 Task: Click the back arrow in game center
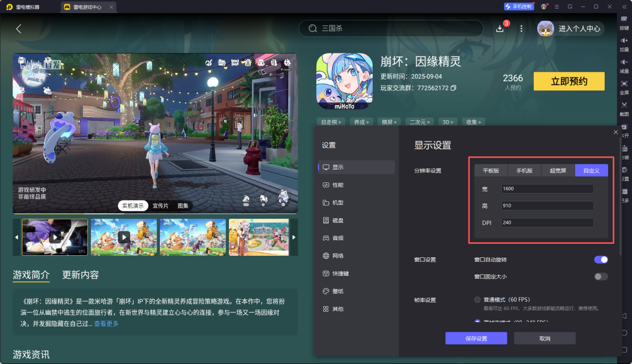[x=19, y=28]
